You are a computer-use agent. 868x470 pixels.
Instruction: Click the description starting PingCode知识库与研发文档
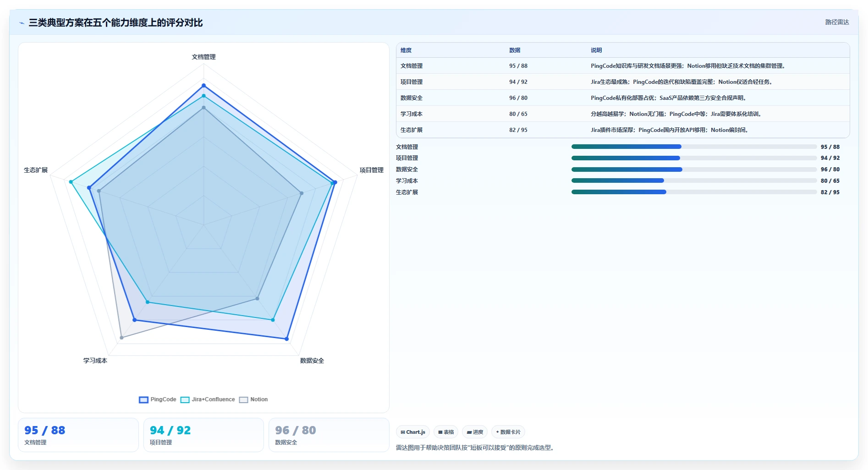coord(689,66)
